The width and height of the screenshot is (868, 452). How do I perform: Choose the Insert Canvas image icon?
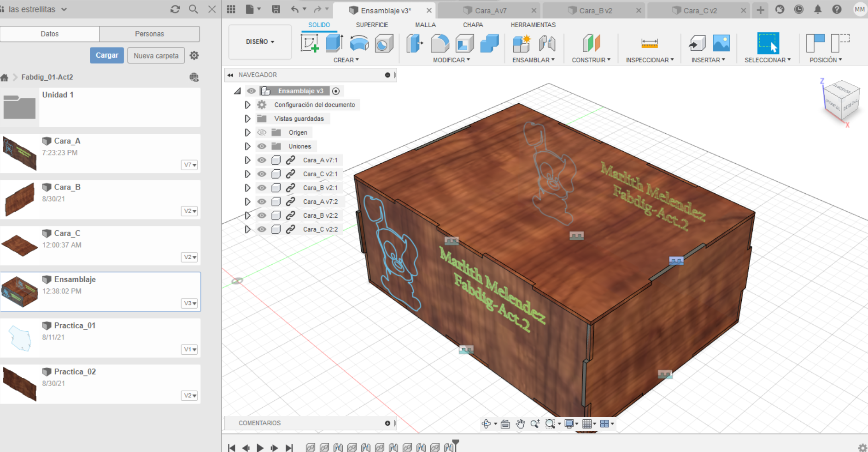tap(721, 43)
